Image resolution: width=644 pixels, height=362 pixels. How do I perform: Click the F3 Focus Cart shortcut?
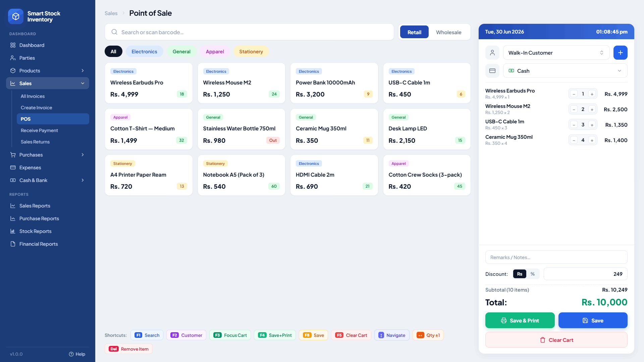click(230, 335)
